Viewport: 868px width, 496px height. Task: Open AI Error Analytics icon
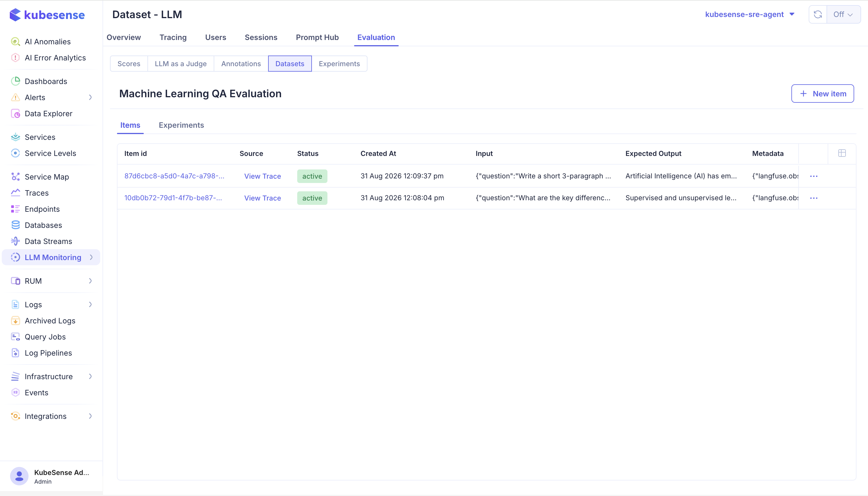click(15, 58)
